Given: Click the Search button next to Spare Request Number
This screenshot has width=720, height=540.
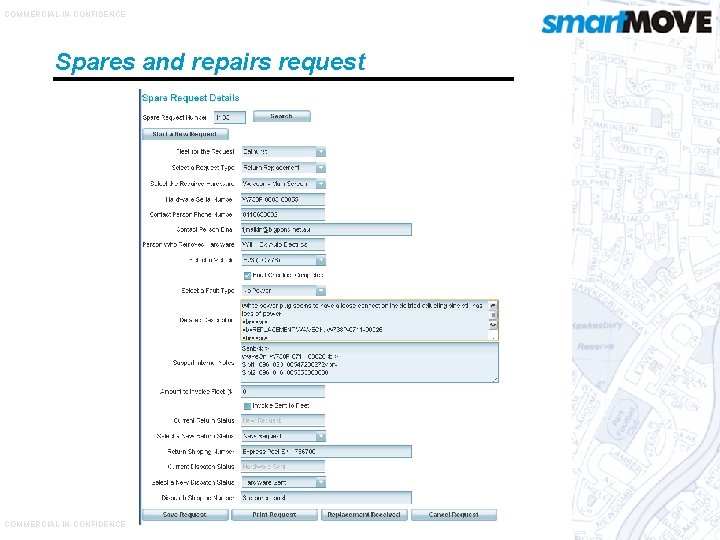Looking at the screenshot, I should (x=281, y=117).
